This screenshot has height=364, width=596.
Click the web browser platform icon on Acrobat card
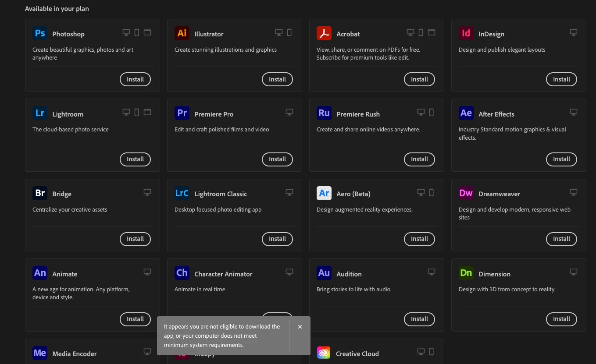tap(432, 32)
